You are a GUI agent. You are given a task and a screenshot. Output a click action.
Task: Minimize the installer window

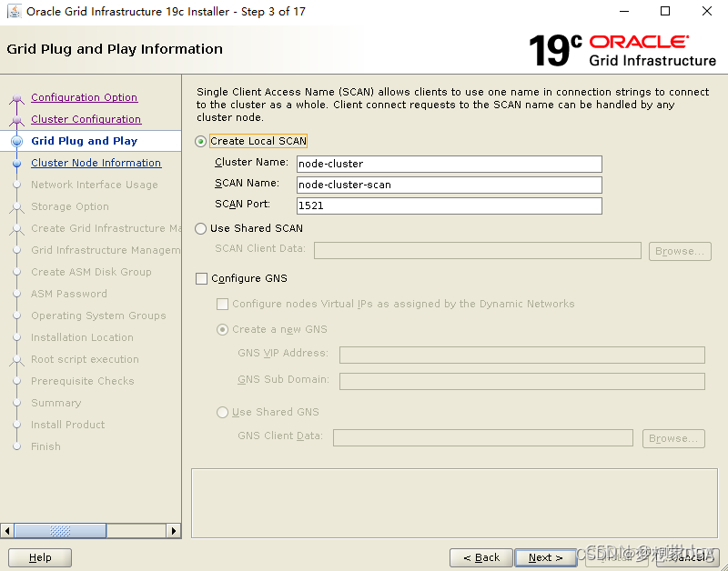click(624, 11)
